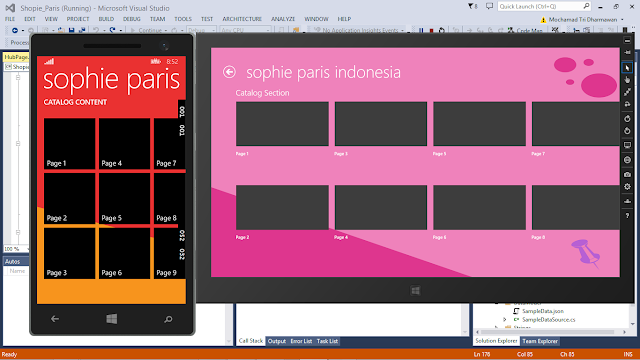The height and width of the screenshot is (360, 640).
Task: Switch to the Task List tab
Action: tap(327, 341)
